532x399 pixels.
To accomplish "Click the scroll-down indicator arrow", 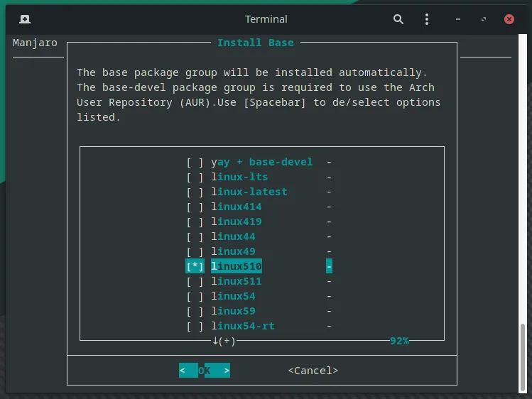I will click(x=216, y=341).
